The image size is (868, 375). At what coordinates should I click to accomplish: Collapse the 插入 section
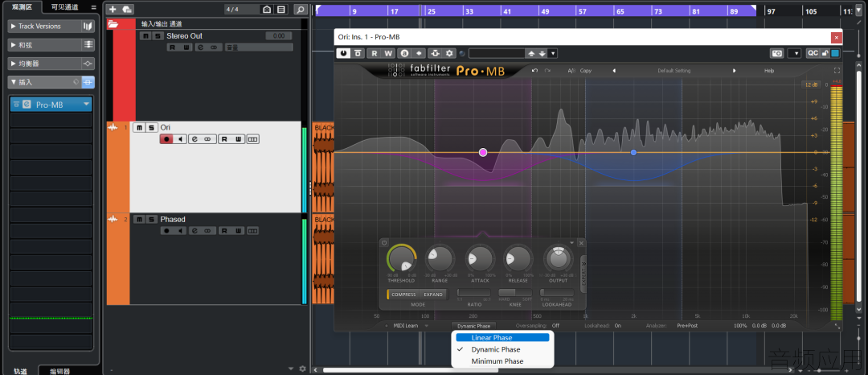pos(45,82)
